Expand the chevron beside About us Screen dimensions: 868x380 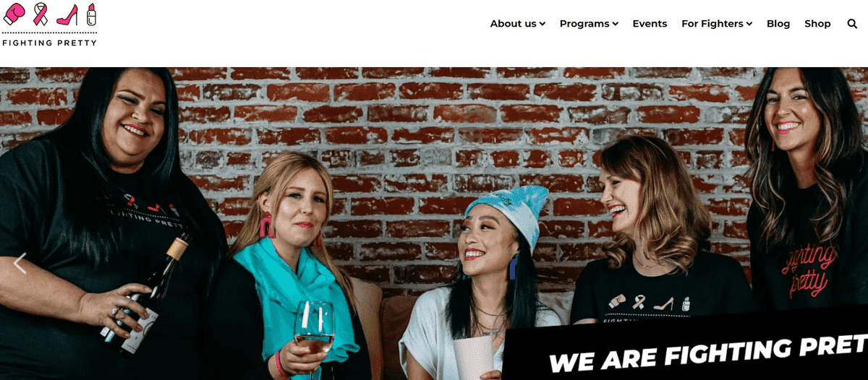click(542, 25)
